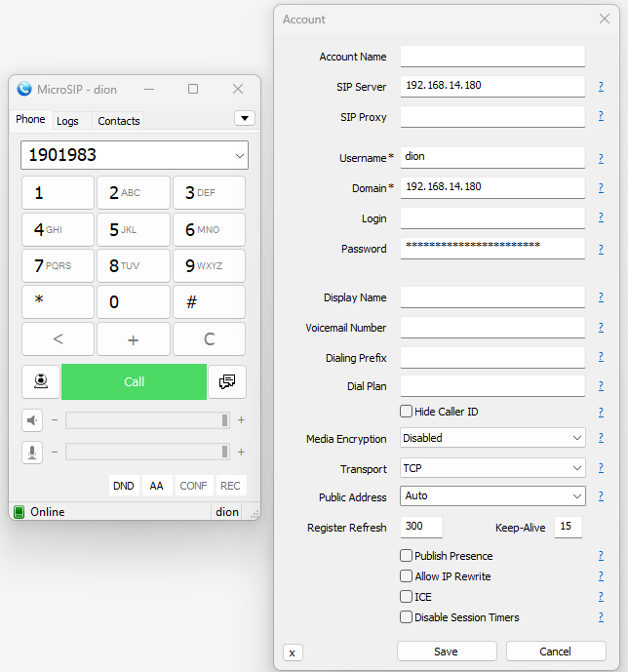This screenshot has height=672, width=628.
Task: Expand the dialed number history dropdown
Action: point(239,155)
